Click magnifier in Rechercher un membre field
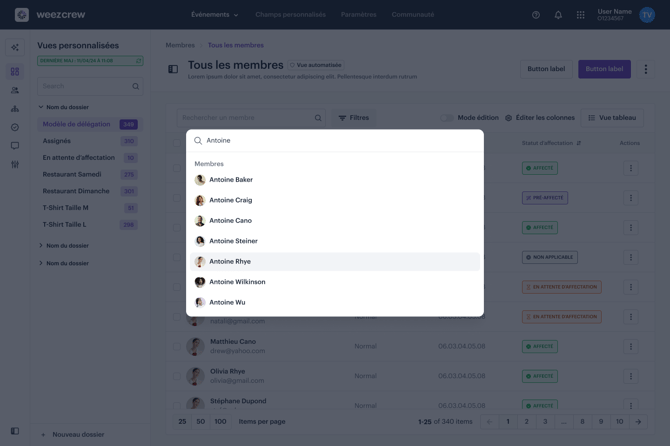The width and height of the screenshot is (670, 446). (318, 118)
